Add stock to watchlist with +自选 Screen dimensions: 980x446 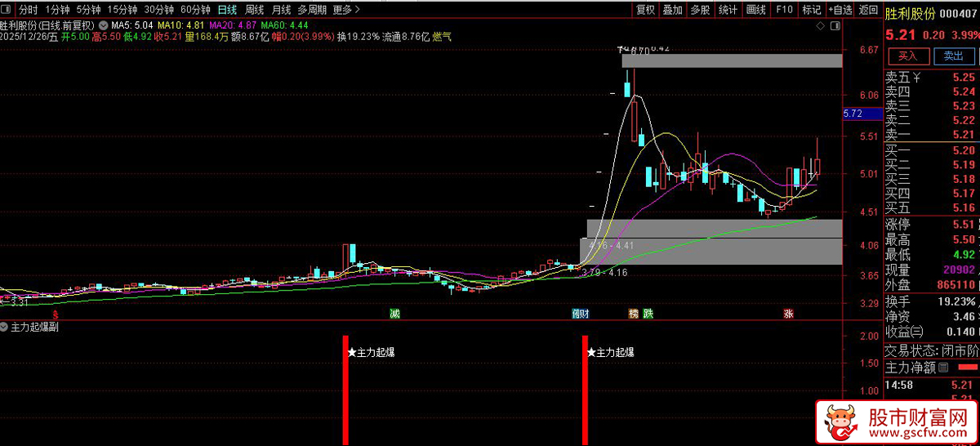coord(840,10)
